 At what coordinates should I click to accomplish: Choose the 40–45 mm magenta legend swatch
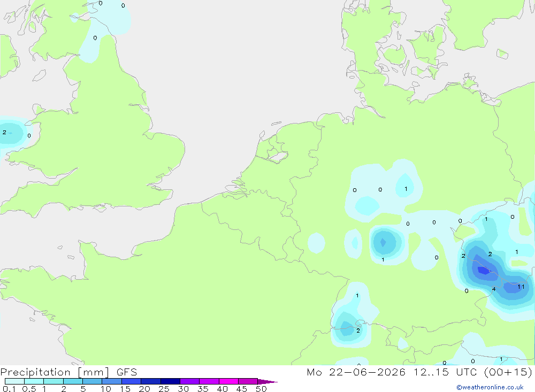228,381
